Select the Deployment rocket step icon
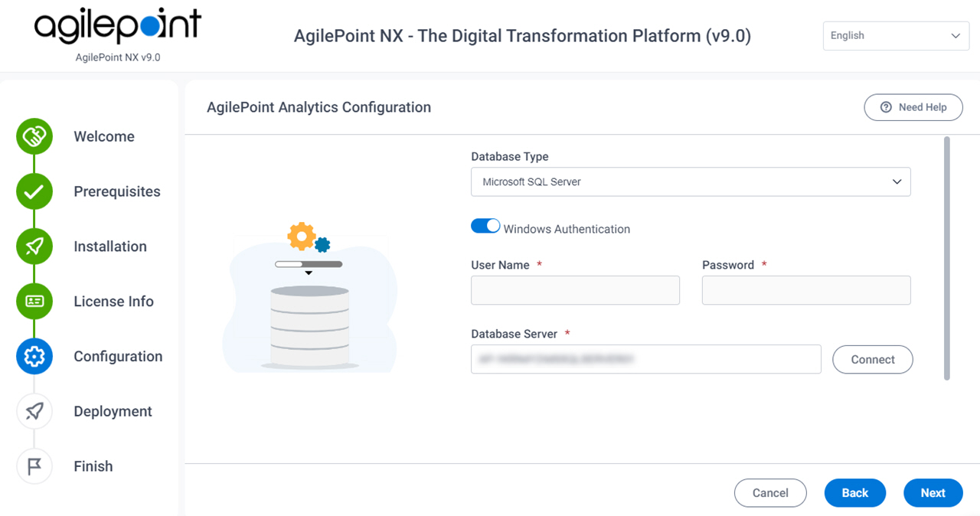Image resolution: width=980 pixels, height=516 pixels. tap(34, 411)
